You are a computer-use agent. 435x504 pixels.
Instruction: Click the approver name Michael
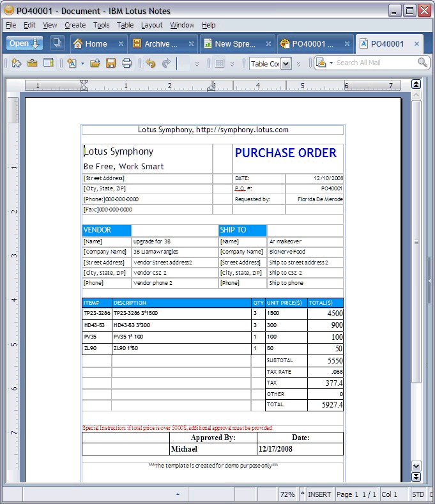pyautogui.click(x=184, y=449)
